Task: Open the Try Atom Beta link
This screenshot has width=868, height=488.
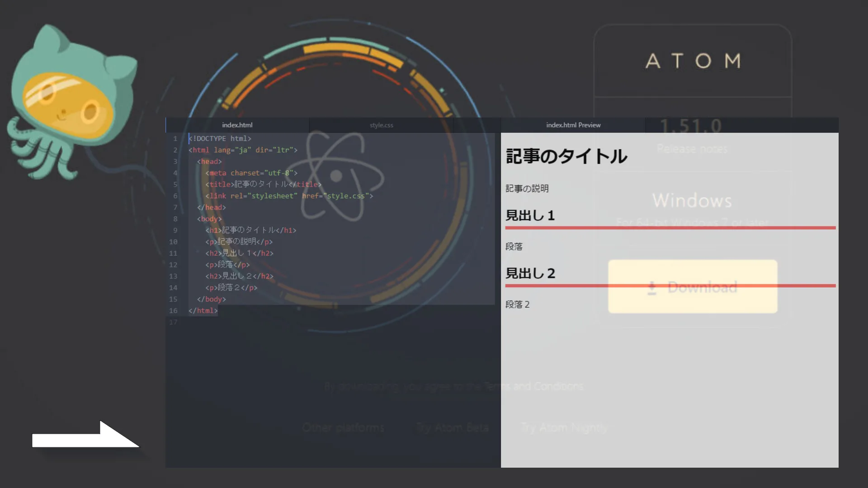Action: pos(452,427)
